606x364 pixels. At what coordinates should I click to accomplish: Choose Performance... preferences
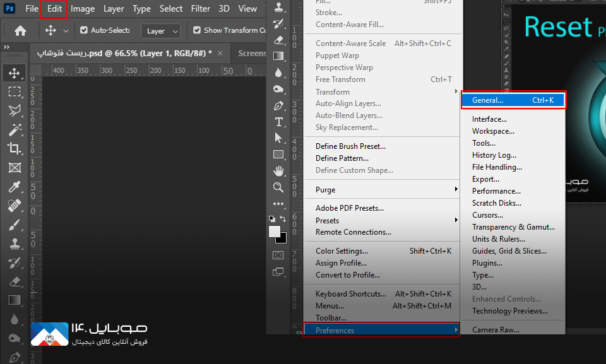click(513, 191)
